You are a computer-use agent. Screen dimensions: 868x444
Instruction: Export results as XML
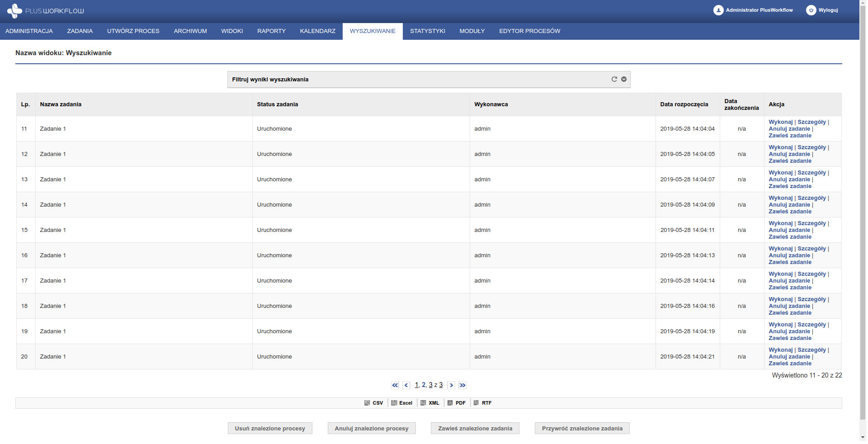click(x=430, y=403)
